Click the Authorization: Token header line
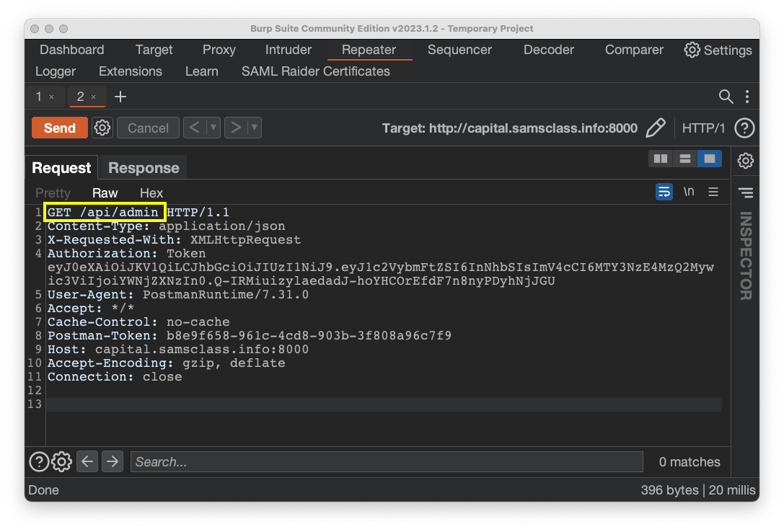 point(126,254)
